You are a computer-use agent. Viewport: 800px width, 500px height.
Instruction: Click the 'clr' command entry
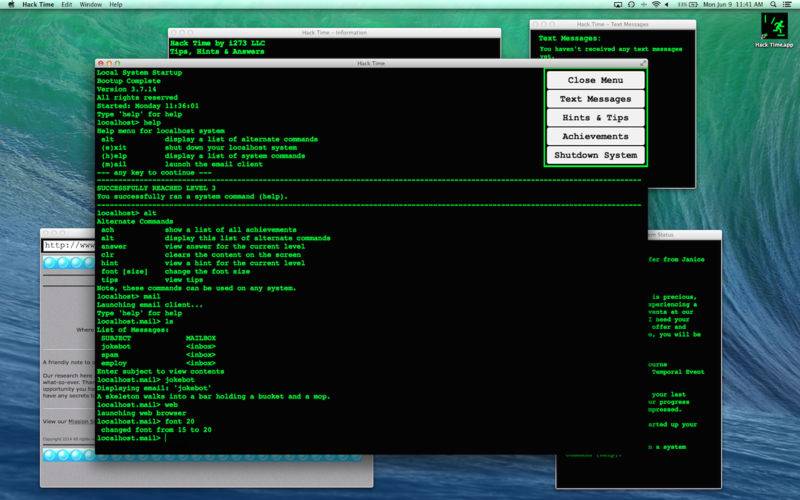[108, 255]
